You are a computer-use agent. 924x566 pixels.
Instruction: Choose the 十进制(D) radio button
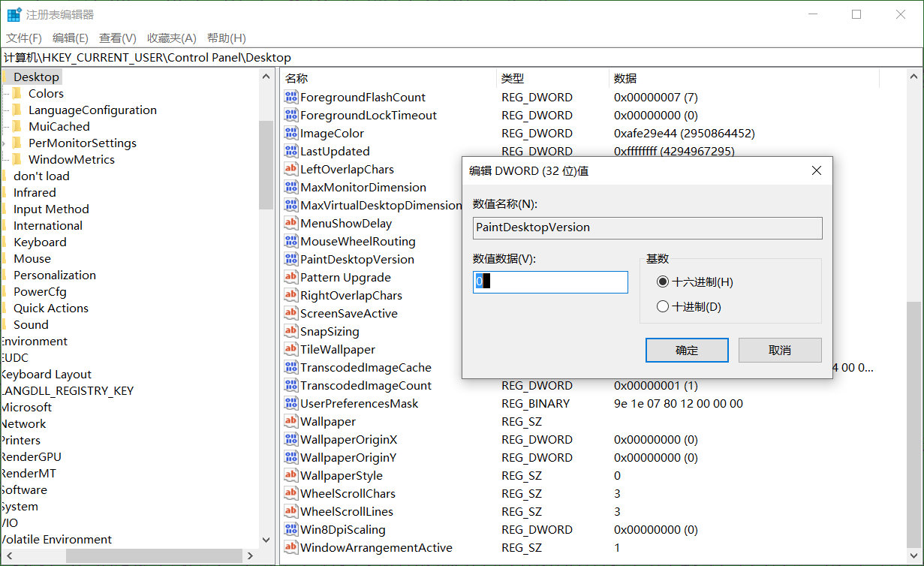pyautogui.click(x=664, y=306)
